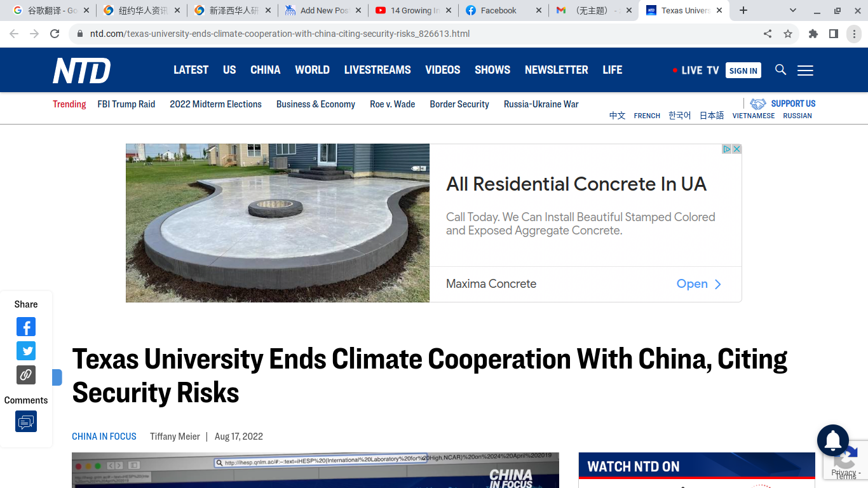Open the CHINA section menu
Screen dimensions: 868x488
coord(265,70)
